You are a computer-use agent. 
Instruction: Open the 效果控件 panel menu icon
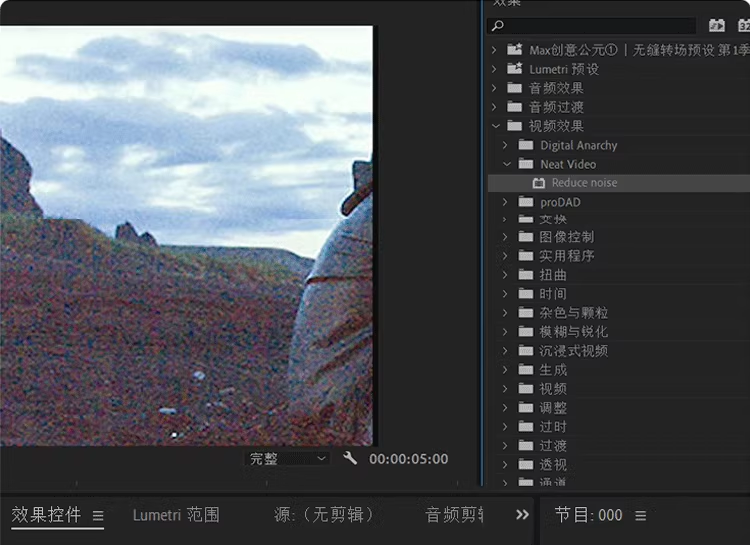pyautogui.click(x=98, y=516)
